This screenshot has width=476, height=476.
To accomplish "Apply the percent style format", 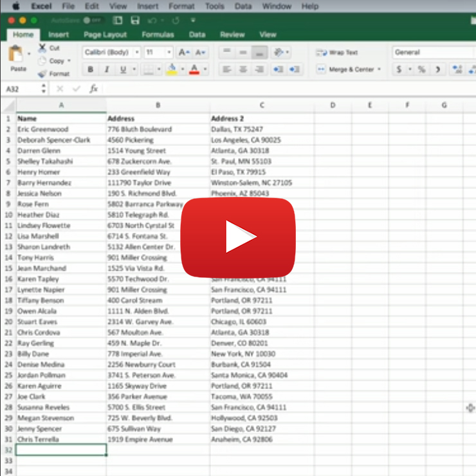I will pos(421,69).
